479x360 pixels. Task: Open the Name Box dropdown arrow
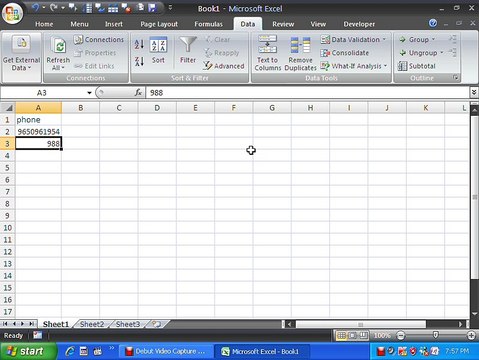click(x=89, y=93)
